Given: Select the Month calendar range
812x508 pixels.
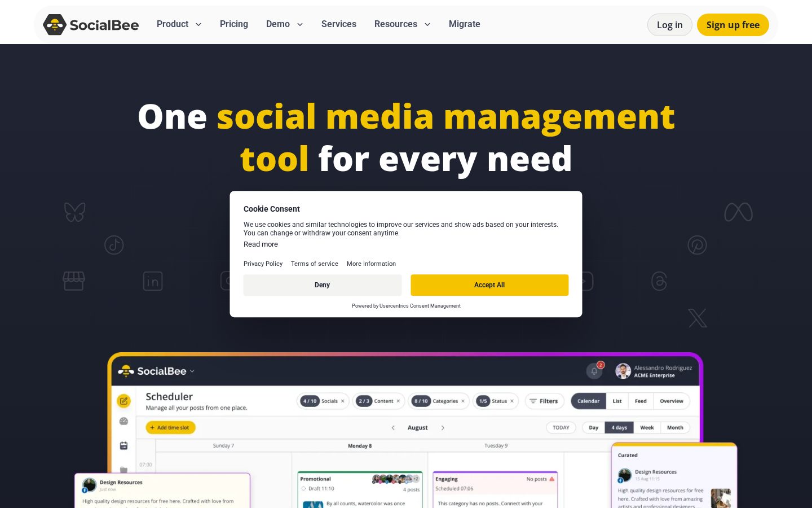Looking at the screenshot, I should 675,428.
